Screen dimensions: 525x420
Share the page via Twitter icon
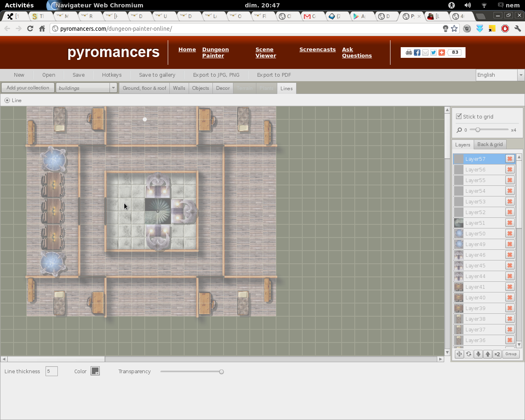pos(433,52)
